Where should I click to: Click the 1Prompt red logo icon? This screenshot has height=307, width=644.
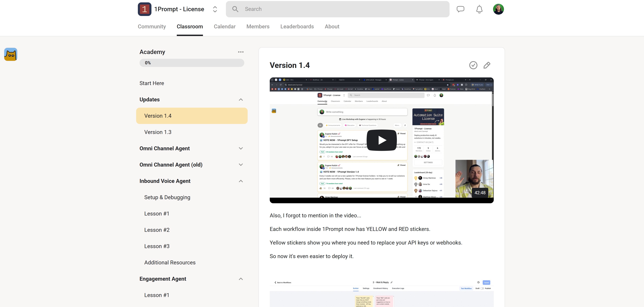(144, 9)
